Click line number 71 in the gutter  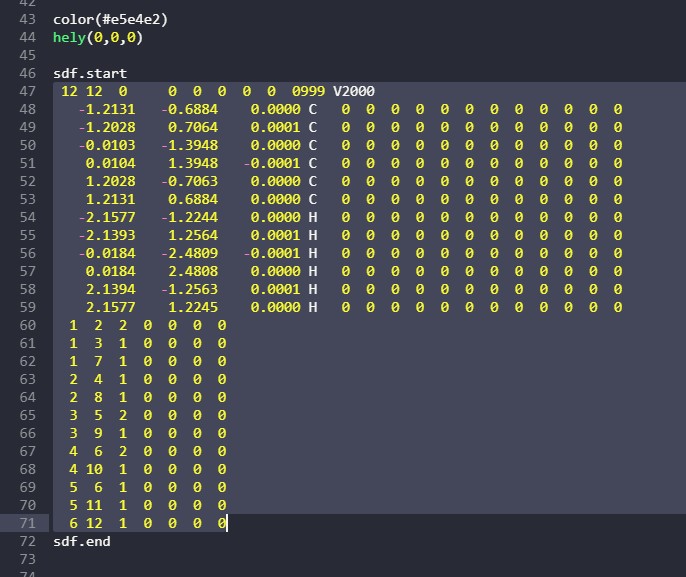27,523
